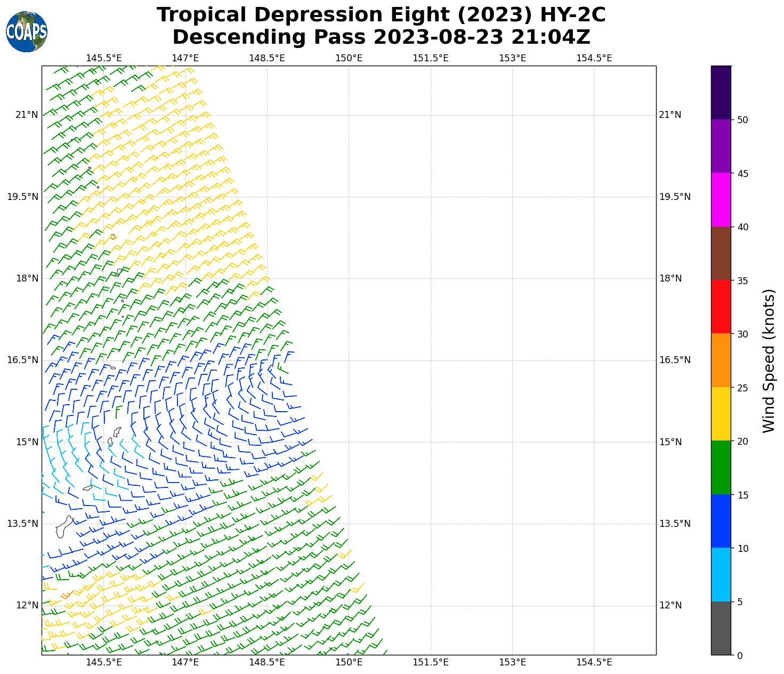Click the Guam island outline on map
The width and height of the screenshot is (784, 674).
tap(64, 527)
